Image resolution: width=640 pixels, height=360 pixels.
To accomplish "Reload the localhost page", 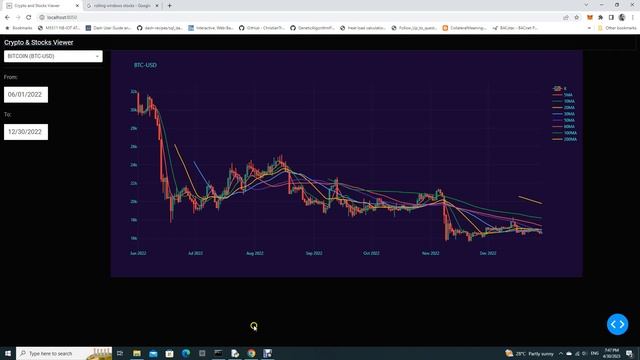I will point(29,17).
